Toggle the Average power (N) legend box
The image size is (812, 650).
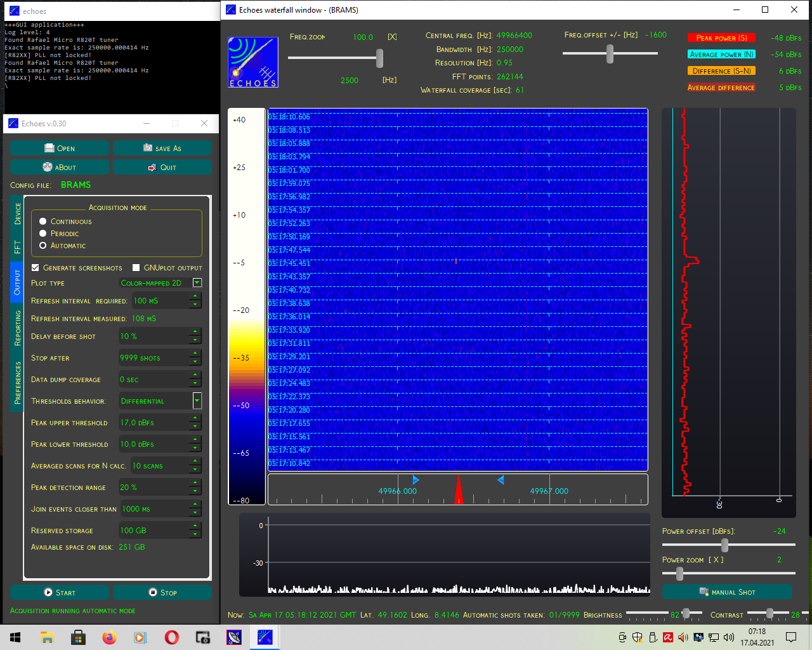(721, 55)
